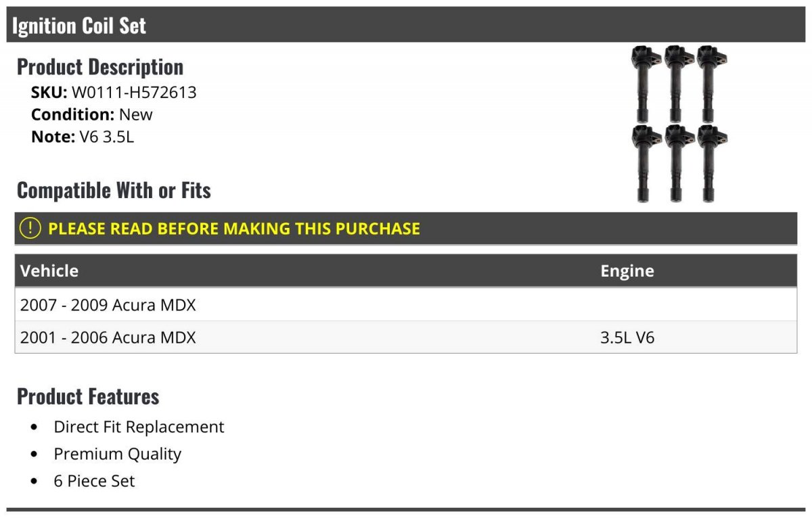Click the bottom-middle ignition coil image
Image resolution: width=812 pixels, height=518 pixels.
[x=676, y=162]
